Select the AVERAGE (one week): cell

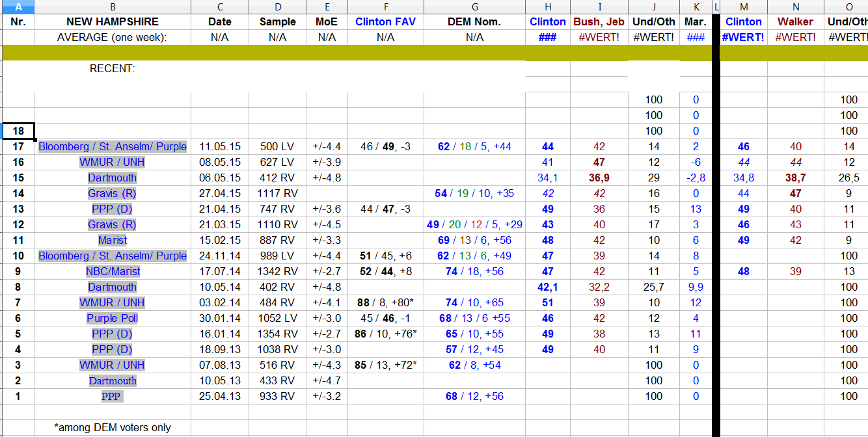coord(113,37)
